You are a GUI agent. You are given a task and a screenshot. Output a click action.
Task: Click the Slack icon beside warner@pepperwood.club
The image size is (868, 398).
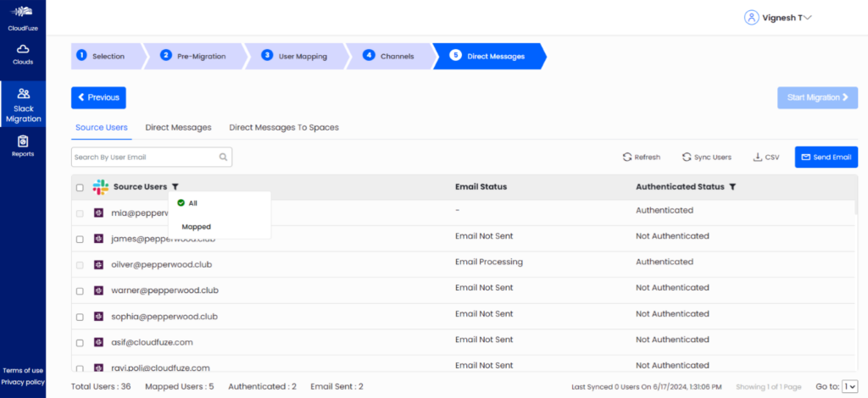98,290
